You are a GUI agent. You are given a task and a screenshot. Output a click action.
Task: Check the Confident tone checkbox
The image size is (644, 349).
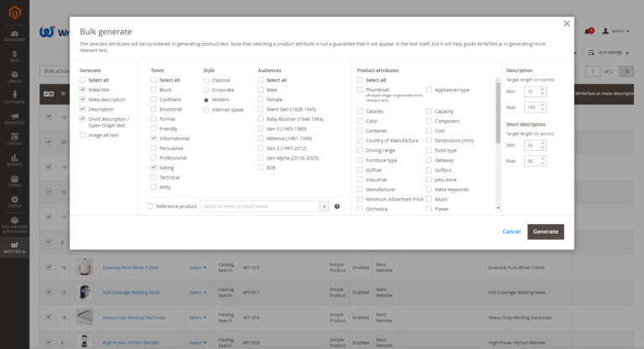[153, 100]
